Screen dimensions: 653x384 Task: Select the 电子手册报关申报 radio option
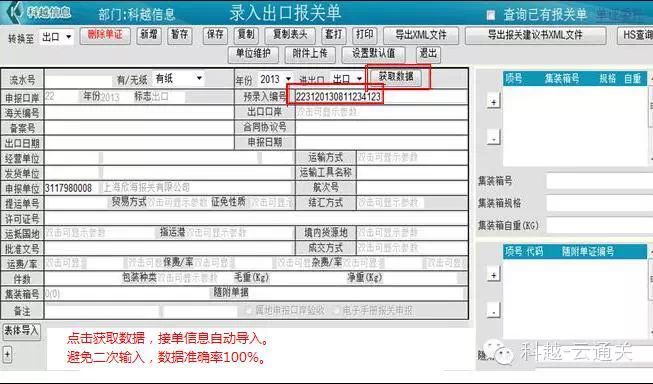click(337, 311)
